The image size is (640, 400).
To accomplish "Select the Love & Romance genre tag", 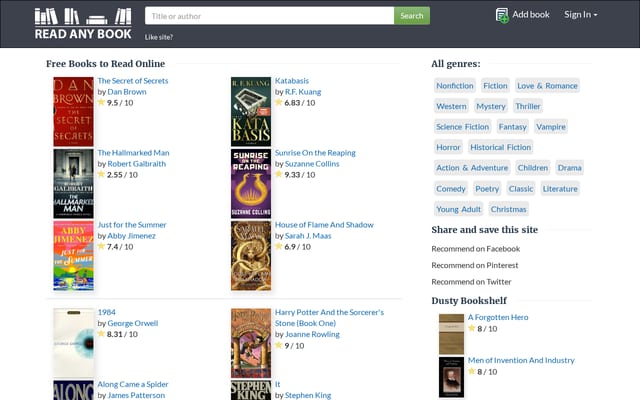I will (x=547, y=86).
